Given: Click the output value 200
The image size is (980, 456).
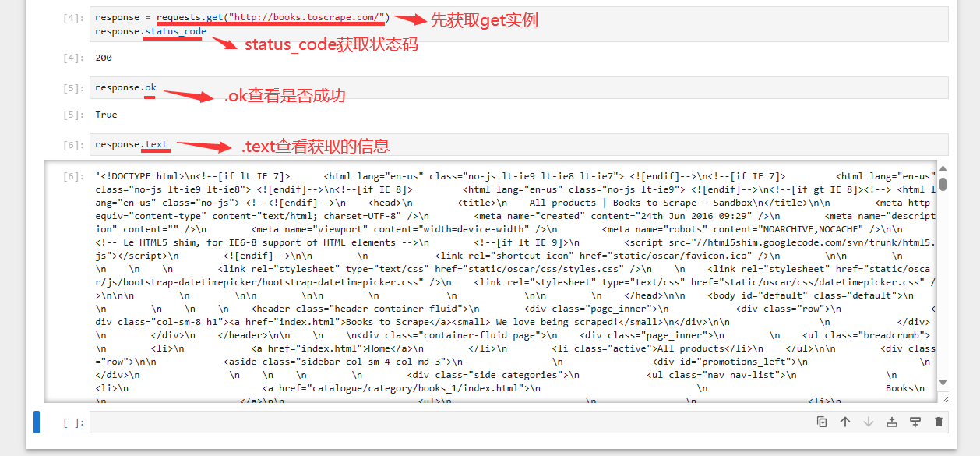Looking at the screenshot, I should [x=104, y=58].
